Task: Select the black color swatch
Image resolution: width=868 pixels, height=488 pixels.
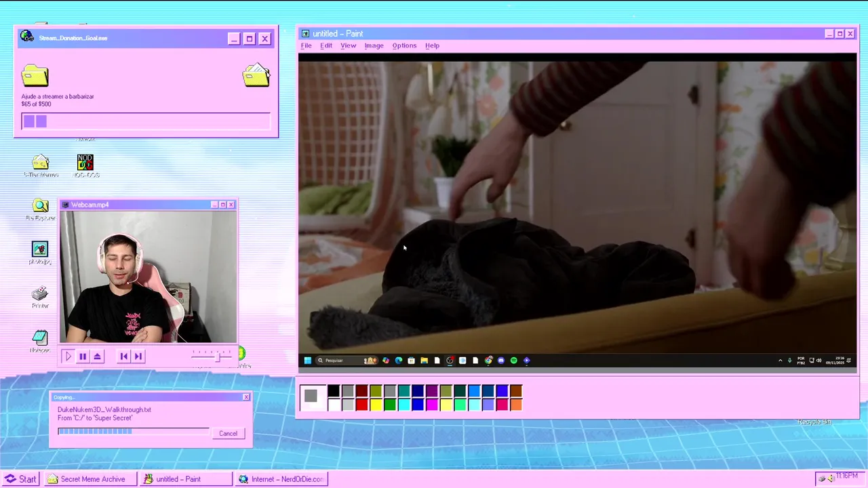Action: point(334,391)
